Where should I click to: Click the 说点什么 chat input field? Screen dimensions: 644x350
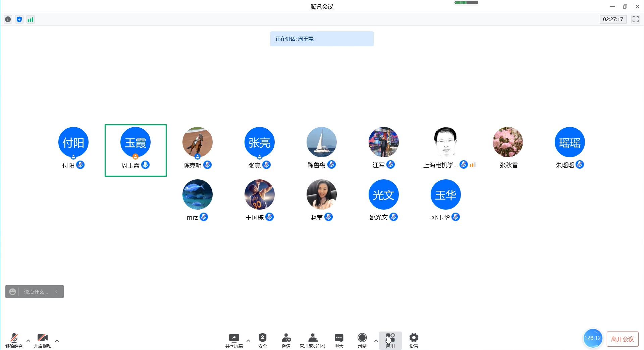point(36,292)
